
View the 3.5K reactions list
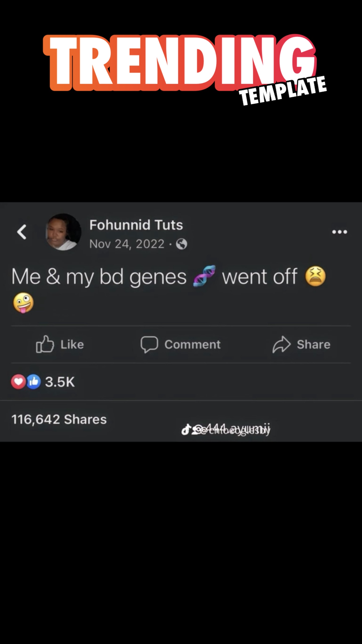pyautogui.click(x=60, y=382)
